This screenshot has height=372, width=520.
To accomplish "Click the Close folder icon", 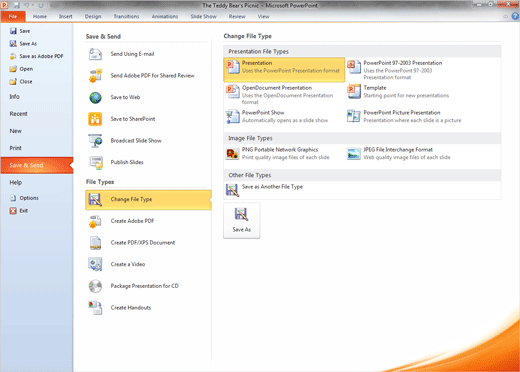I will coord(13,82).
